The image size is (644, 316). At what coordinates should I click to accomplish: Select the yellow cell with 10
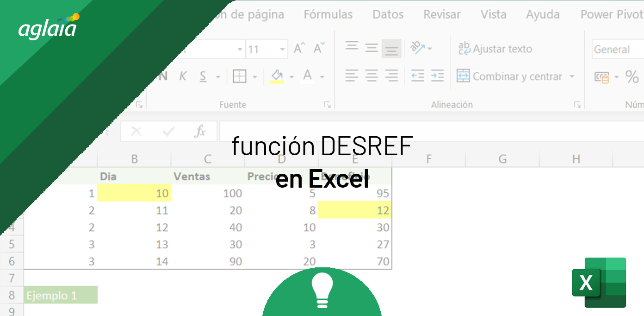point(135,193)
